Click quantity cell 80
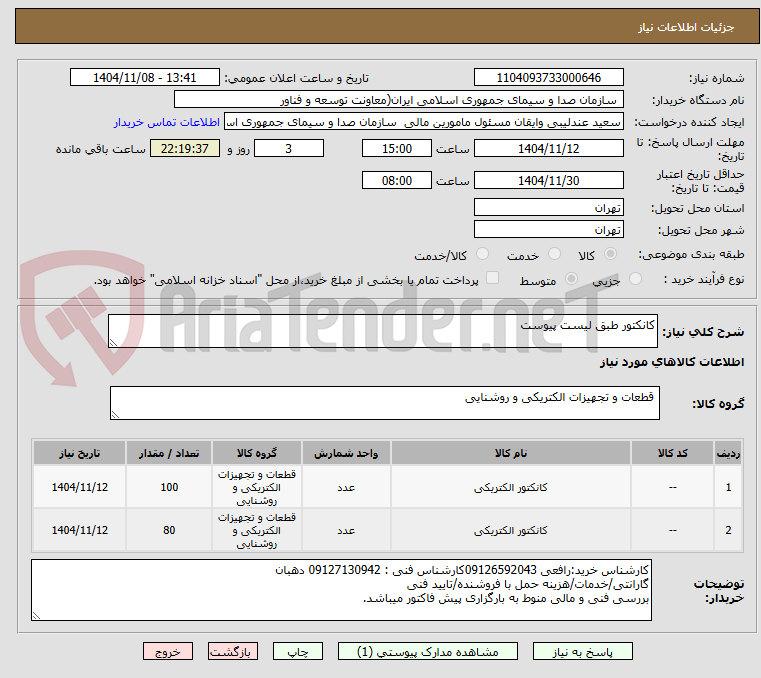The image size is (761, 678). (169, 530)
